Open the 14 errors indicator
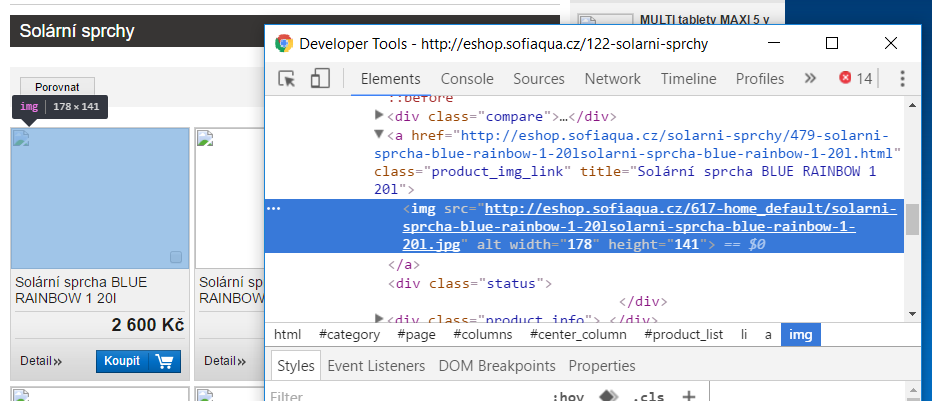 coord(856,78)
